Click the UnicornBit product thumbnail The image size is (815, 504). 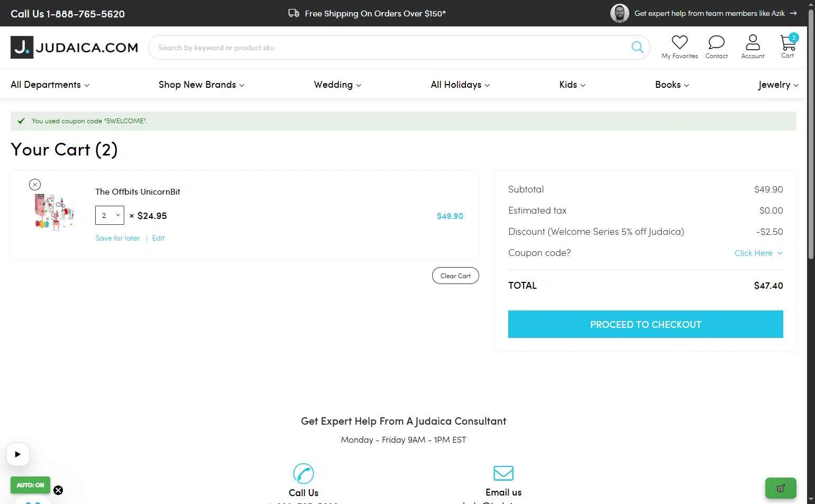click(x=54, y=212)
